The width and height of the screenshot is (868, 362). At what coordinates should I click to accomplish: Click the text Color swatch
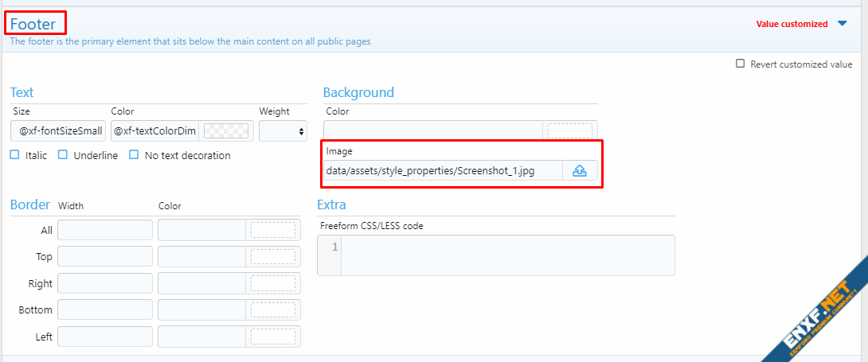(226, 130)
